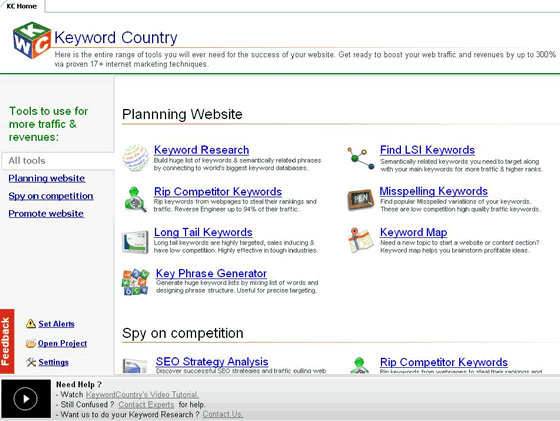Click the Keyword Country cube logo
This screenshot has width=560, height=421.
coord(32,40)
